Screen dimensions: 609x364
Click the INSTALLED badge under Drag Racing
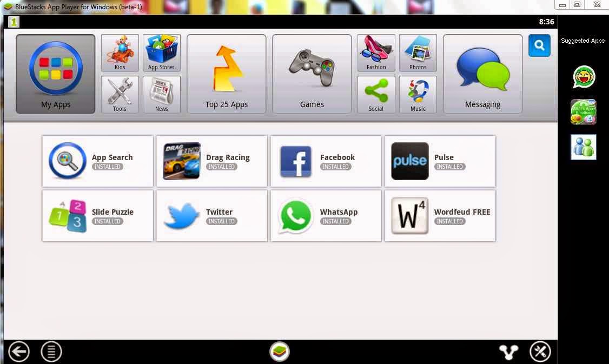[x=221, y=167]
